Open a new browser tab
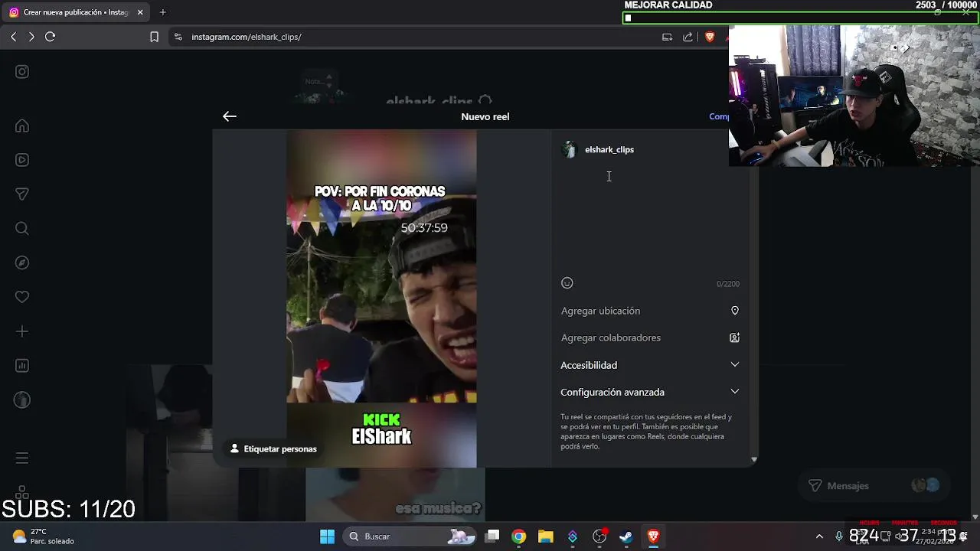The width and height of the screenshot is (980, 551). click(162, 12)
